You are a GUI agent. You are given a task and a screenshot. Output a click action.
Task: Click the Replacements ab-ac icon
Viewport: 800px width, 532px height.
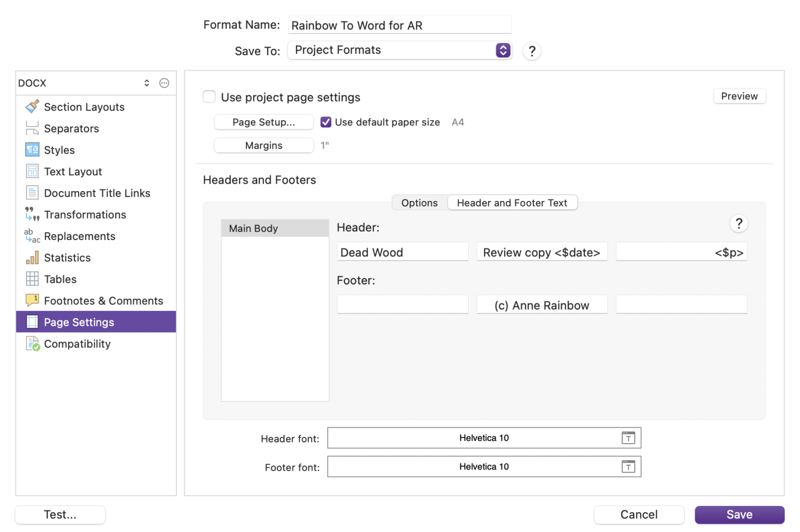tap(32, 236)
